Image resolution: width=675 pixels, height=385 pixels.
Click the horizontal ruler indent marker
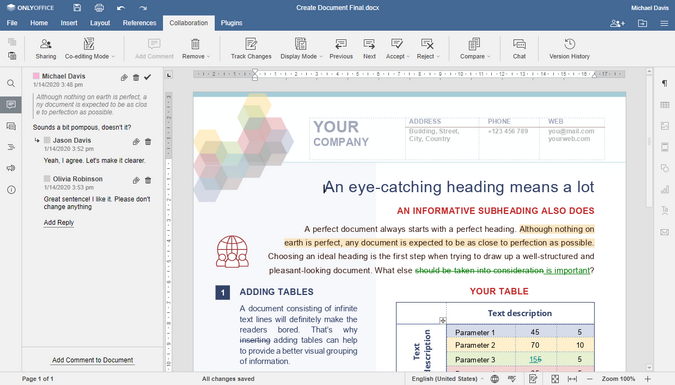pyautogui.click(x=255, y=75)
